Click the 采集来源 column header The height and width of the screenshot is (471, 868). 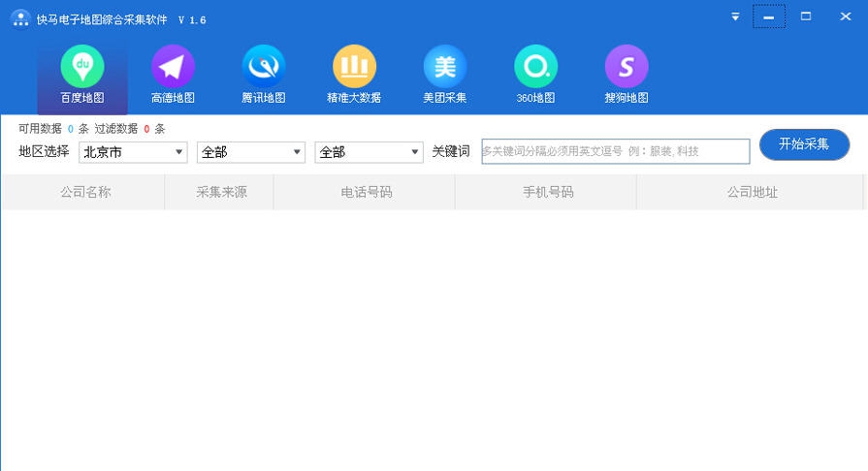click(x=221, y=192)
